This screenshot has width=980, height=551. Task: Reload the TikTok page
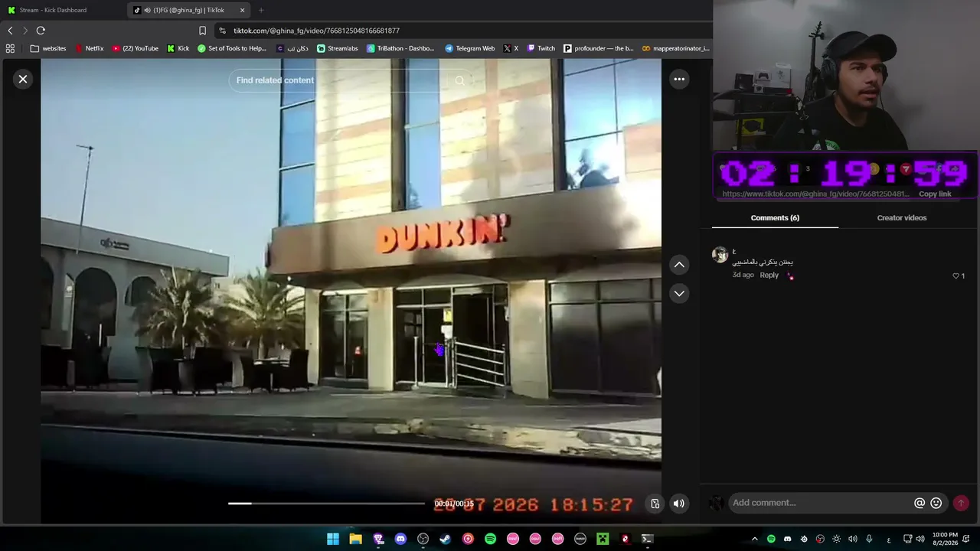click(41, 31)
